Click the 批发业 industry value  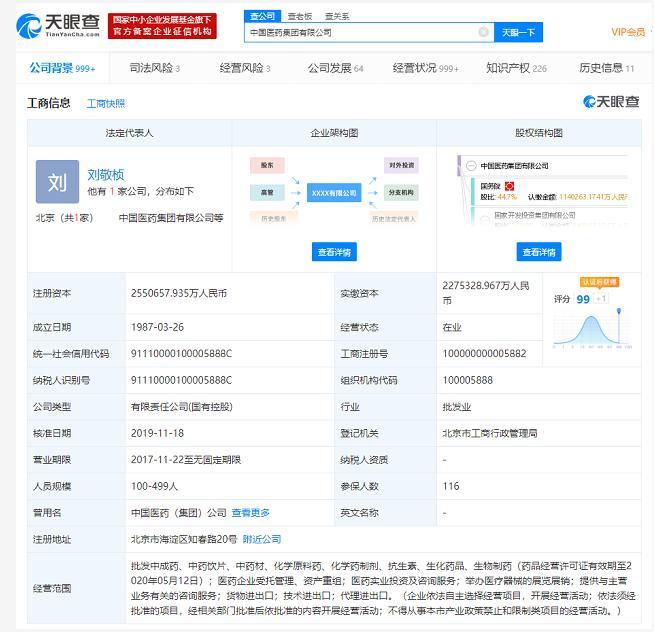click(457, 407)
